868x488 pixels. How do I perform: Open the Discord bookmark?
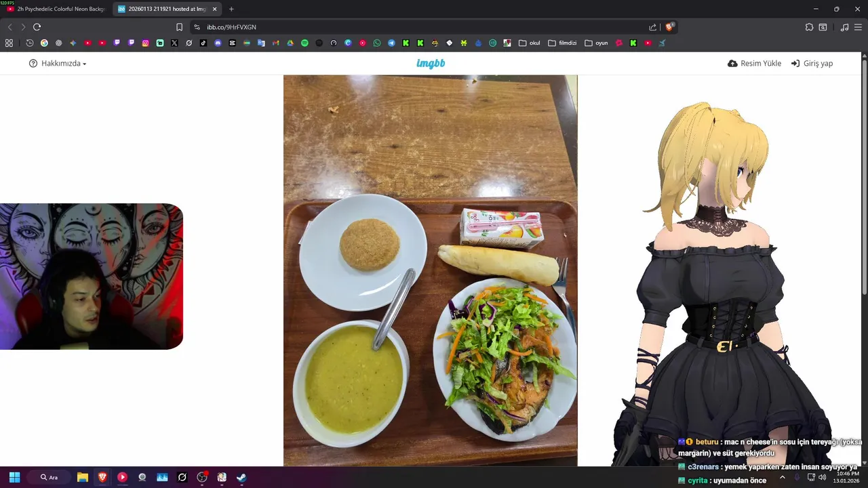click(x=218, y=43)
